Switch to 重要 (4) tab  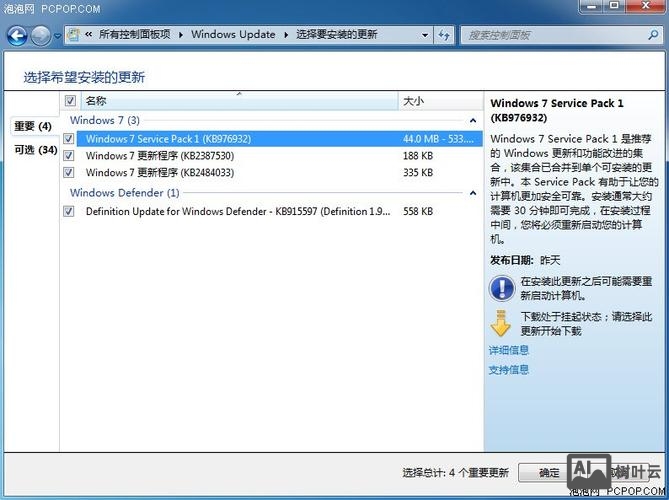coord(33,126)
